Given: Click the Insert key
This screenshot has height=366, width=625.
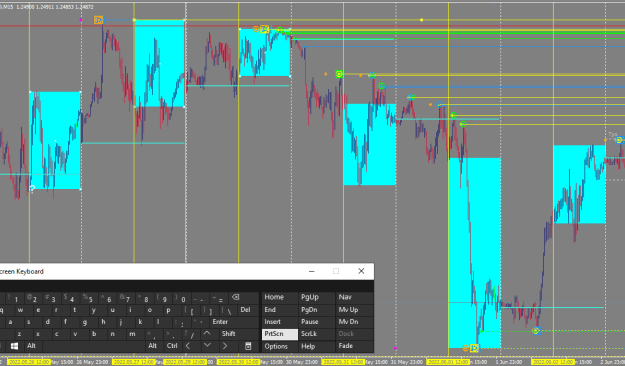Looking at the screenshot, I should click(279, 322).
